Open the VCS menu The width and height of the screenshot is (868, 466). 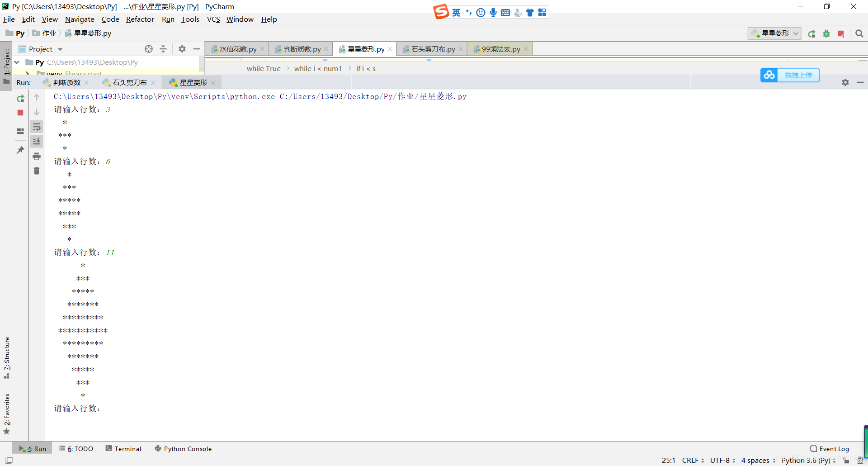point(213,19)
